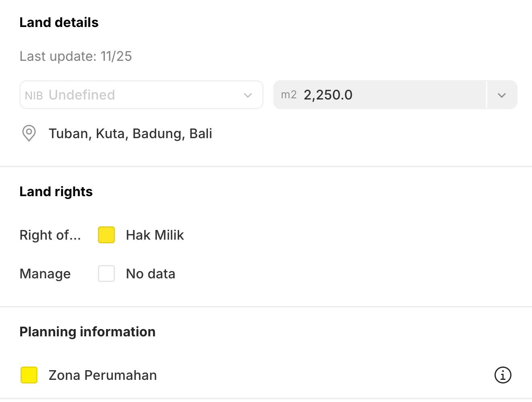This screenshot has height=402, width=532.
Task: Click yellow Zona Perumahan color box
Action: (29, 375)
